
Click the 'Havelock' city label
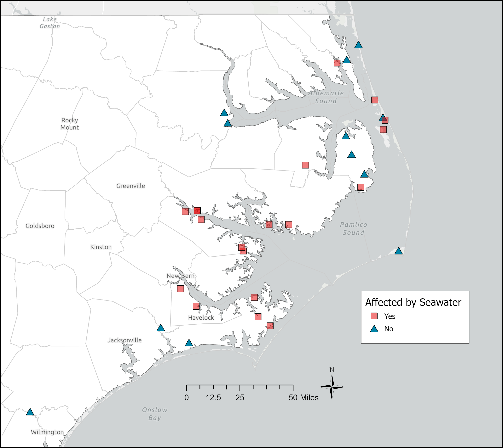(201, 317)
